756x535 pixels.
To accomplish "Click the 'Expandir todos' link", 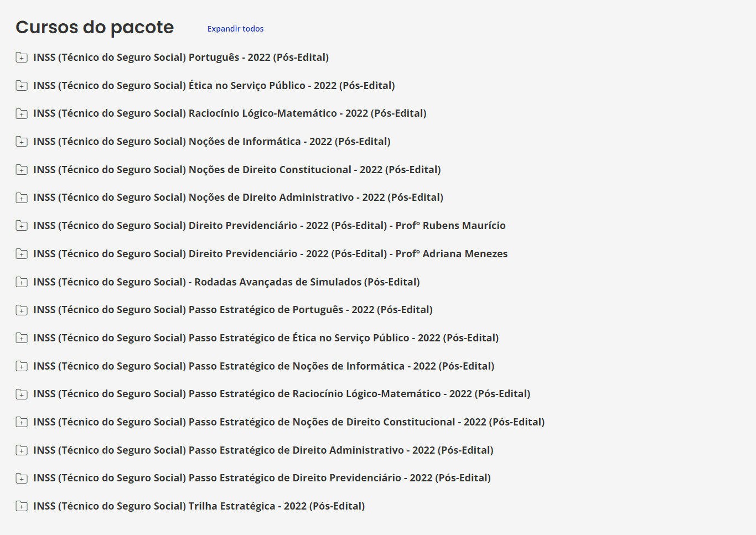I will [235, 29].
